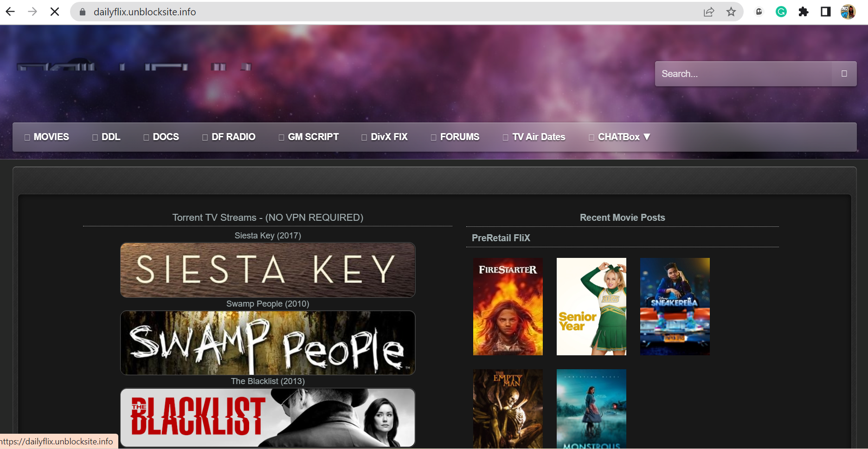868x449 pixels.
Task: Click the search submit icon button
Action: tap(844, 74)
